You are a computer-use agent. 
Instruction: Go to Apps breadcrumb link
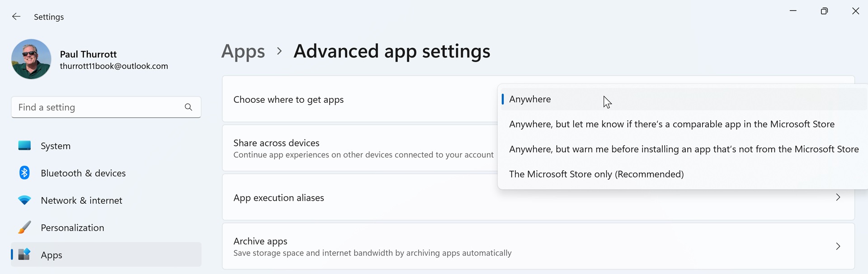(x=243, y=51)
